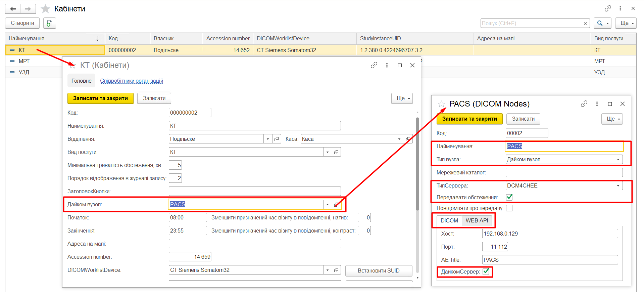Click the forward navigation arrow
Screen dimensions: 644x292
pyautogui.click(x=28, y=9)
